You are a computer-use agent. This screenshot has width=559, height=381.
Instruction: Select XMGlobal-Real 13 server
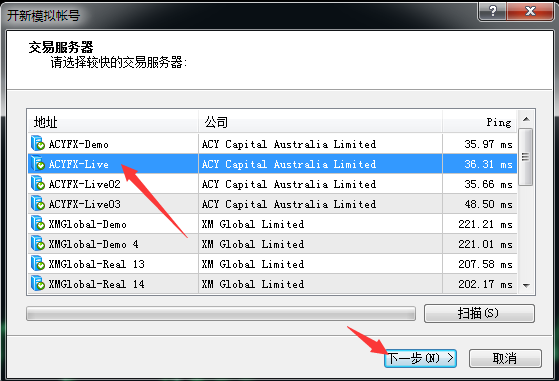click(x=97, y=264)
